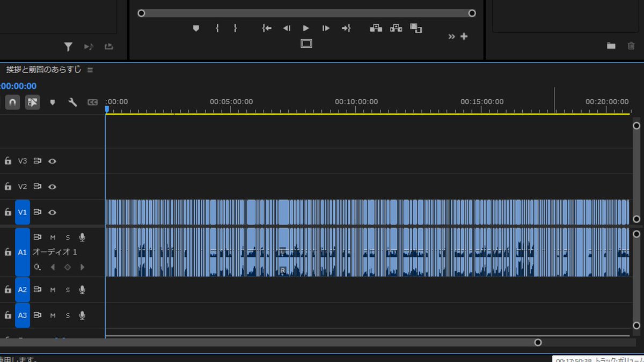Open the sequence panel menu

(90, 69)
